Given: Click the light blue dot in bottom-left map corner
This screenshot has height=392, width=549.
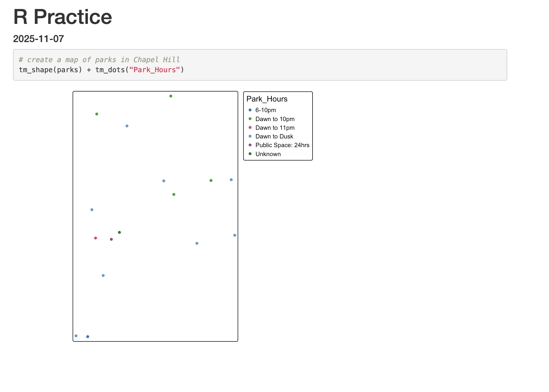Looking at the screenshot, I should click(x=76, y=336).
